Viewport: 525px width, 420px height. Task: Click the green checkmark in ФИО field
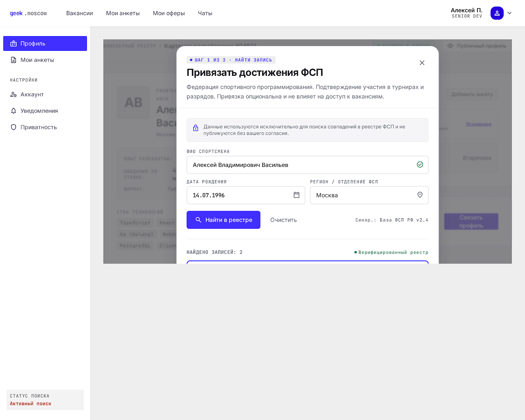click(x=420, y=165)
